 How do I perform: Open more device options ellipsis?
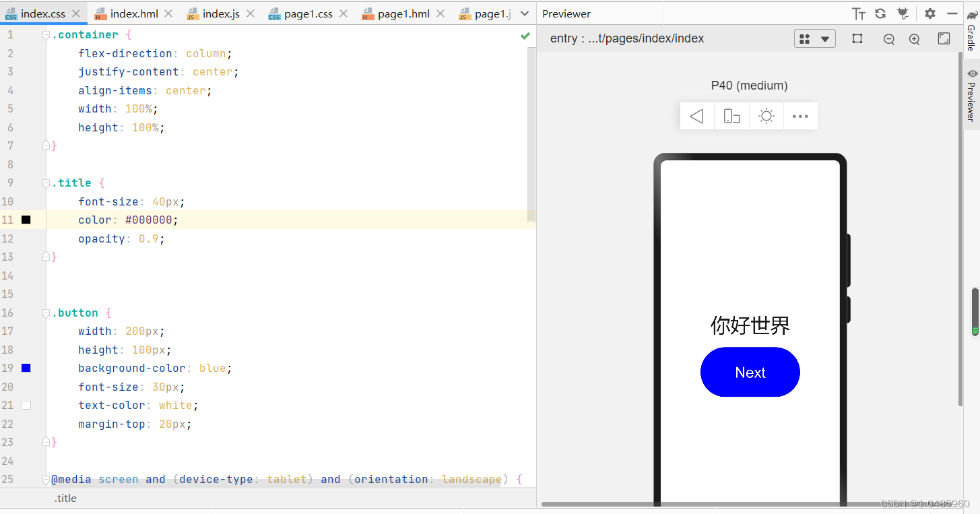(x=800, y=117)
